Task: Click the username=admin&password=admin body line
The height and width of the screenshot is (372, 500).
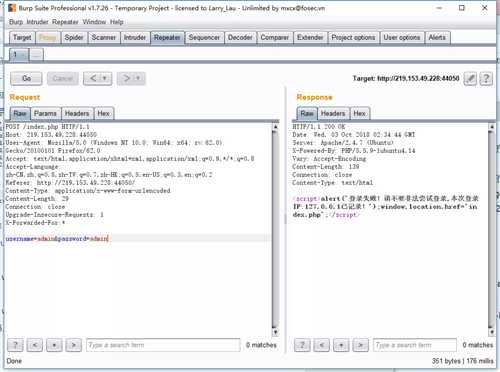Action: click(x=57, y=239)
